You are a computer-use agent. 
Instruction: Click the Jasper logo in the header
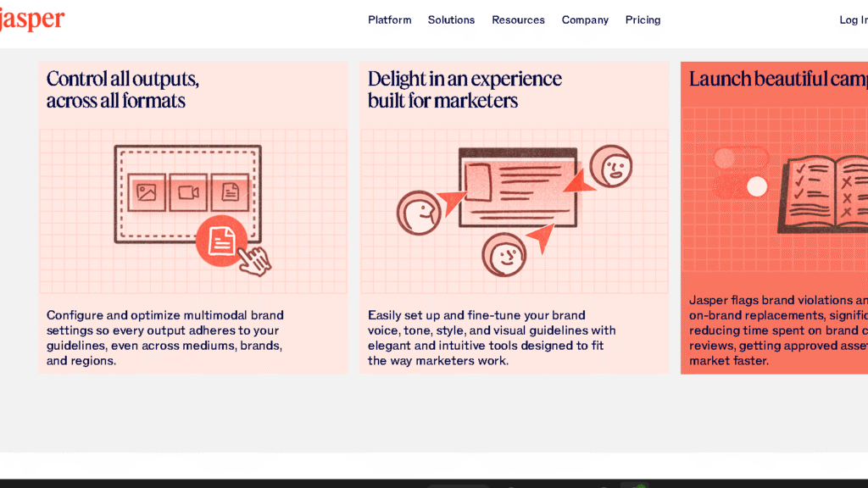(x=31, y=18)
